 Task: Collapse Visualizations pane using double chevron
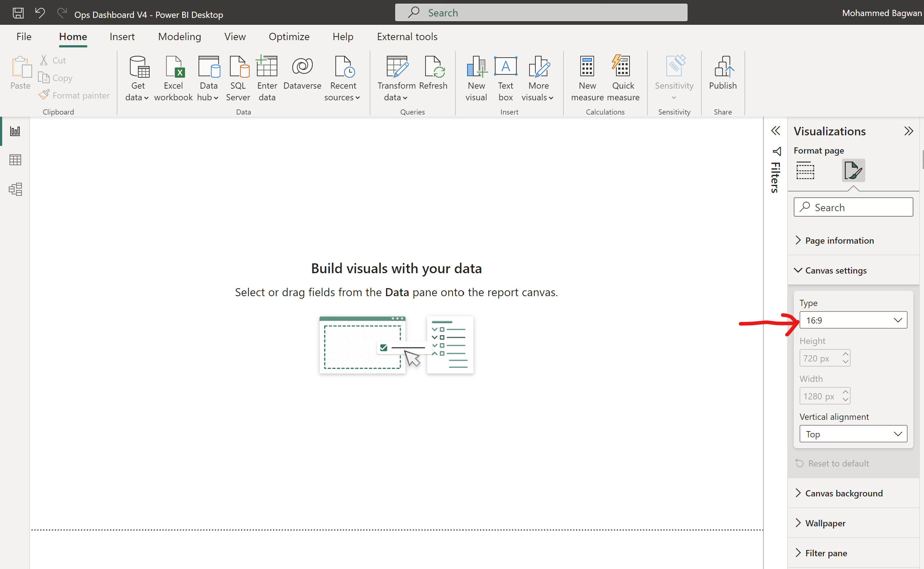coord(909,131)
